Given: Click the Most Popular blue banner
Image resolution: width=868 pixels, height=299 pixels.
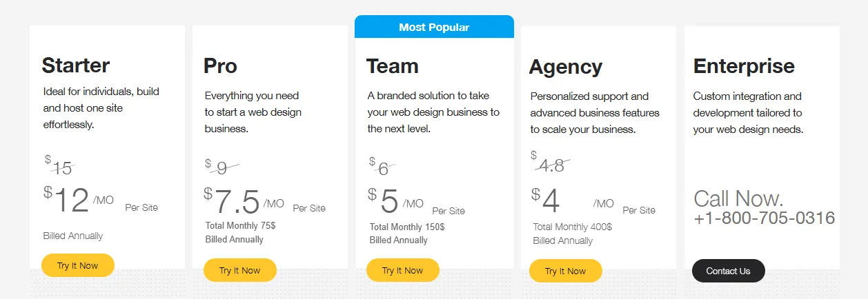Looking at the screenshot, I should [434, 28].
